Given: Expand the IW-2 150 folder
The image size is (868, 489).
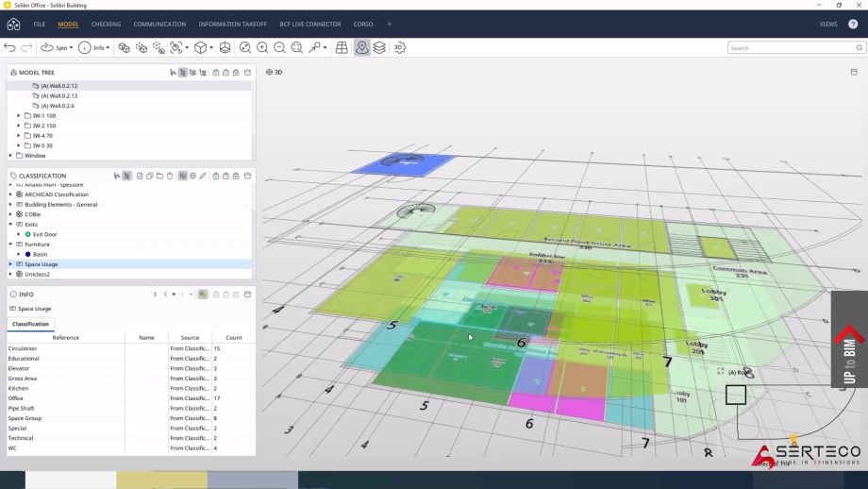Looking at the screenshot, I should (19, 126).
